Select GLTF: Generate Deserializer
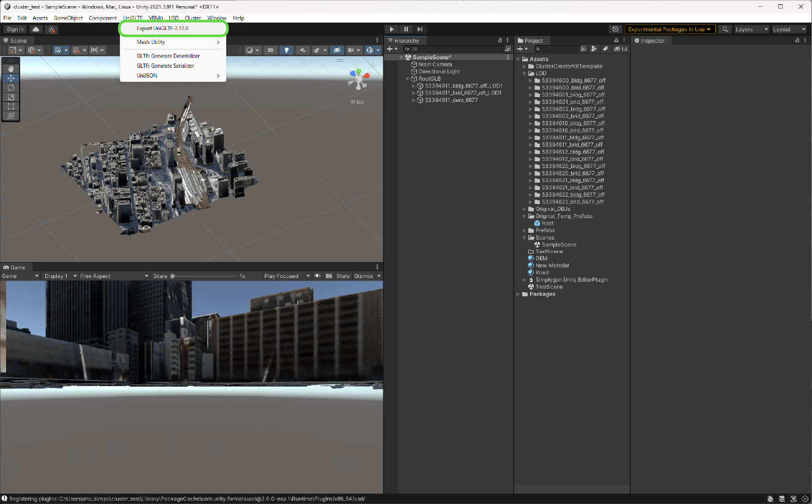Screen dimensions: 812x504 174,56
